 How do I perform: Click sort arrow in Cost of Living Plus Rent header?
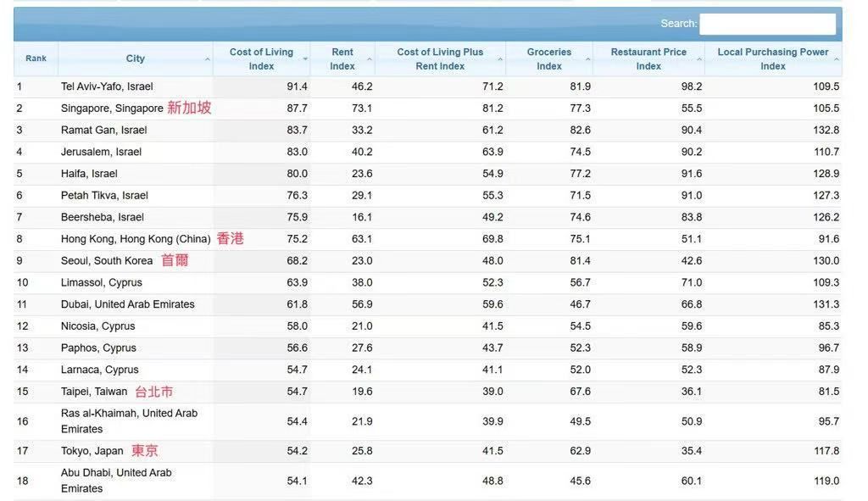(500, 59)
